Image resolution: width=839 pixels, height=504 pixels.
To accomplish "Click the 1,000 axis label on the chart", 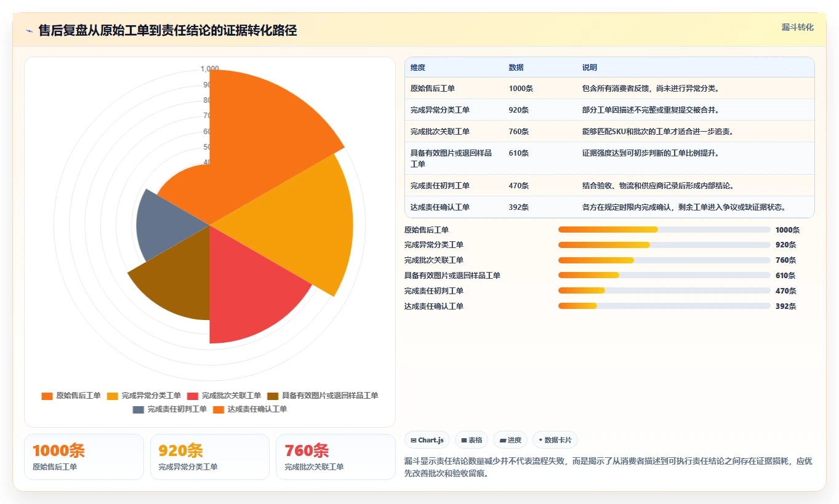I will click(210, 69).
